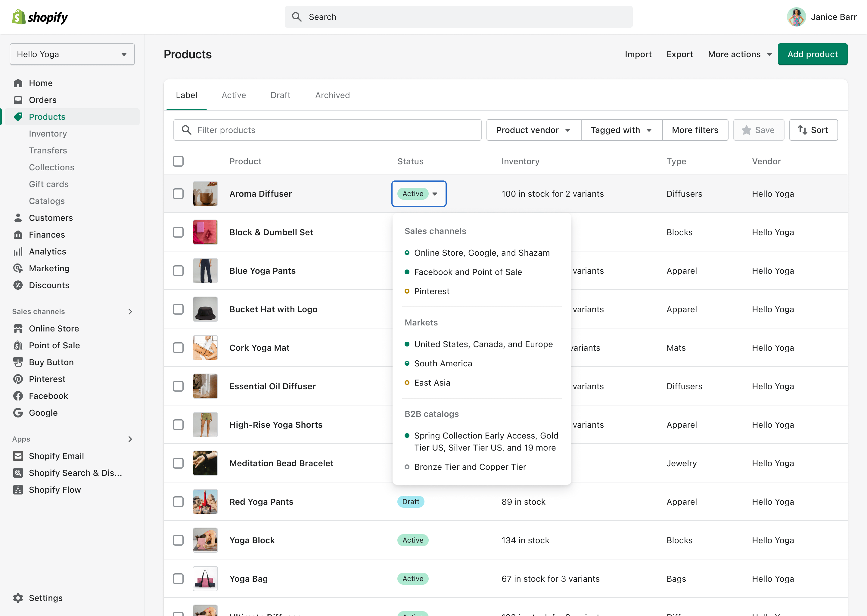
Task: Expand the Product vendor filter dropdown
Action: (x=533, y=130)
